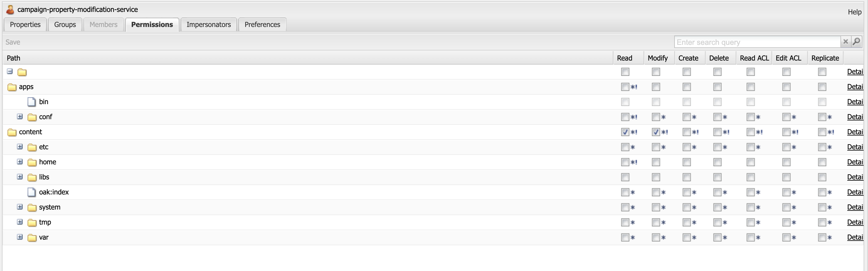
Task: Click the search magnifier icon
Action: coord(856,42)
